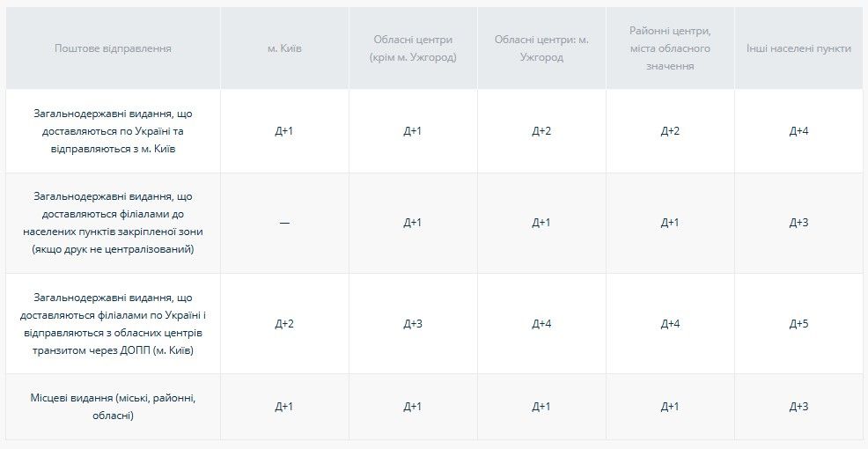Click row label about editions sent from Kyiv
The width and height of the screenshot is (868, 449).
[113, 131]
